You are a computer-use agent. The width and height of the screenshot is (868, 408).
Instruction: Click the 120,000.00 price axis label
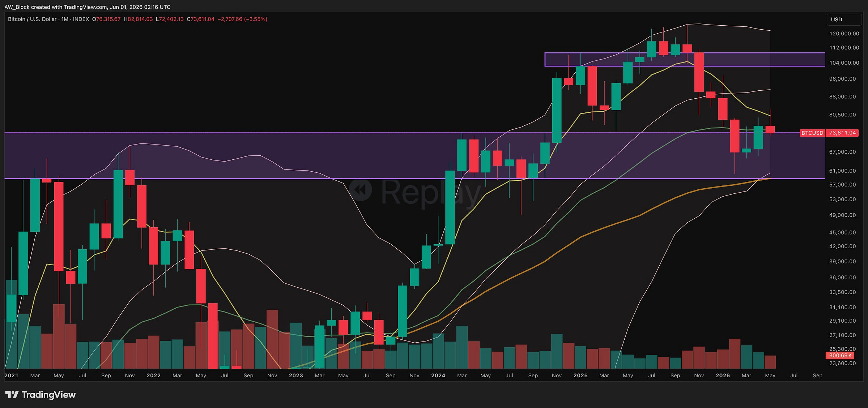click(x=844, y=34)
